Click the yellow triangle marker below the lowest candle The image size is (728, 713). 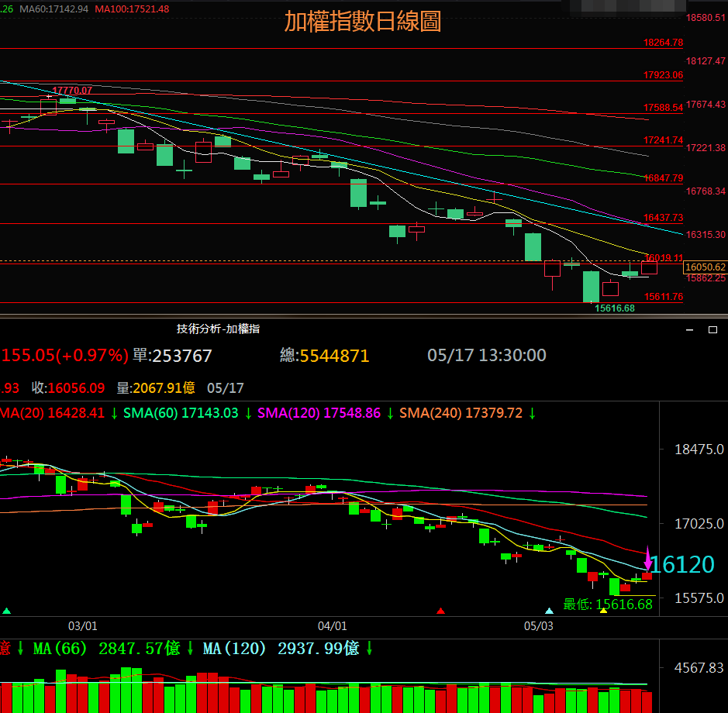pyautogui.click(x=603, y=611)
